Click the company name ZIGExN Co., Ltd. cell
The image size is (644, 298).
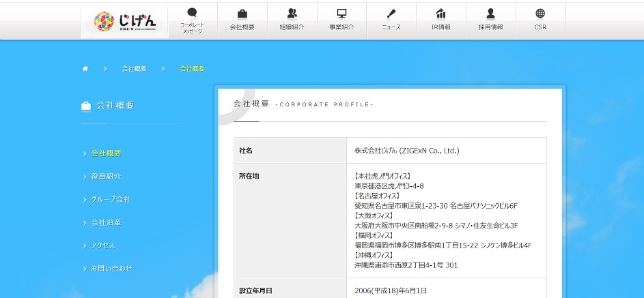pyautogui.click(x=406, y=150)
